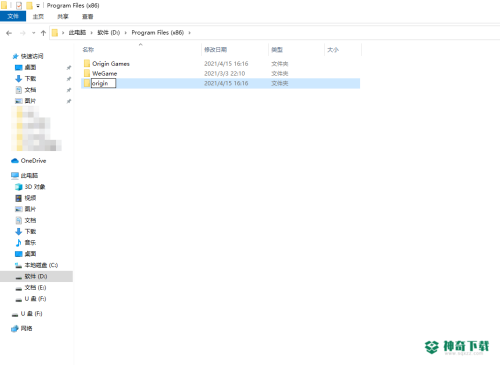The height and width of the screenshot is (365, 500).
Task: Open 文档 under 此电脑
Action: pyautogui.click(x=30, y=220)
